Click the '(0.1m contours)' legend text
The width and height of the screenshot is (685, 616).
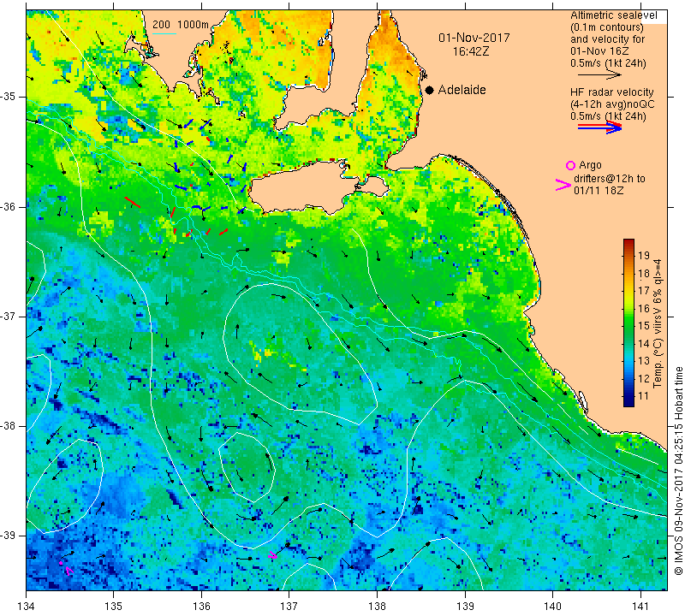click(x=606, y=27)
